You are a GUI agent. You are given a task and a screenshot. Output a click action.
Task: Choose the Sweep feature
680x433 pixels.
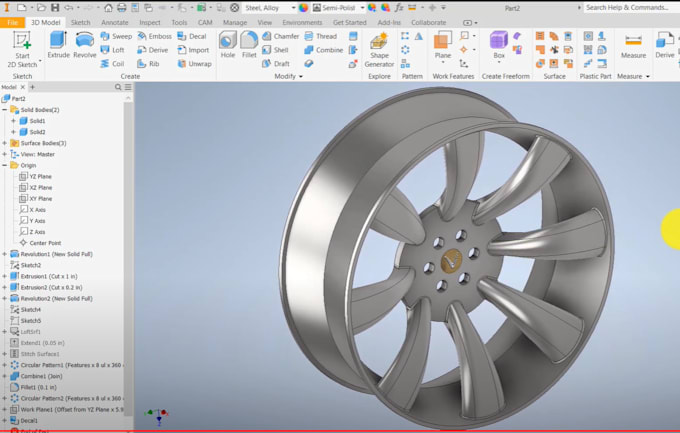(x=116, y=36)
